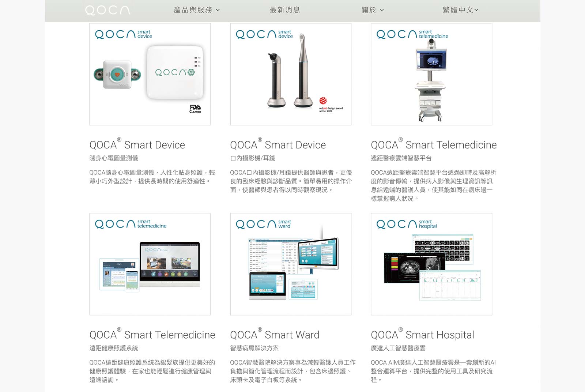The image size is (585, 392).
Task: Open the Smart Ward product image
Action: [291, 264]
